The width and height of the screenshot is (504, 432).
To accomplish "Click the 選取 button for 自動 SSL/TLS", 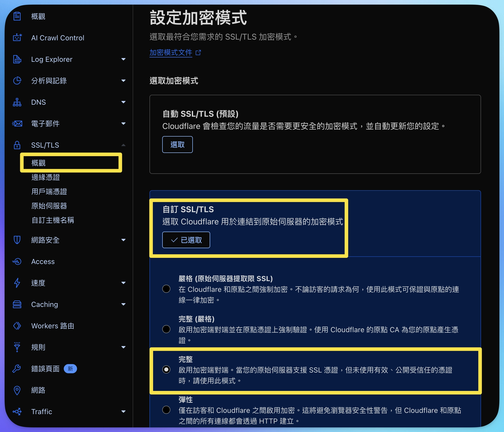I will coord(177,145).
